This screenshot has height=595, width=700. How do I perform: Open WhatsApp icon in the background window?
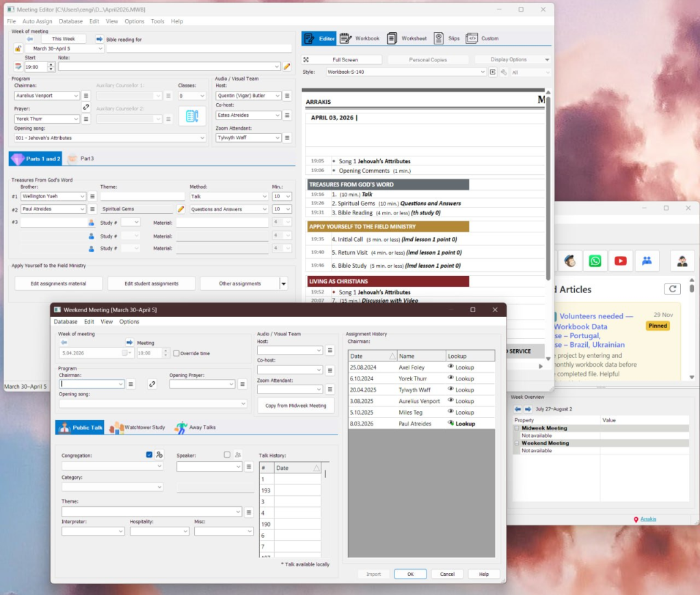595,261
